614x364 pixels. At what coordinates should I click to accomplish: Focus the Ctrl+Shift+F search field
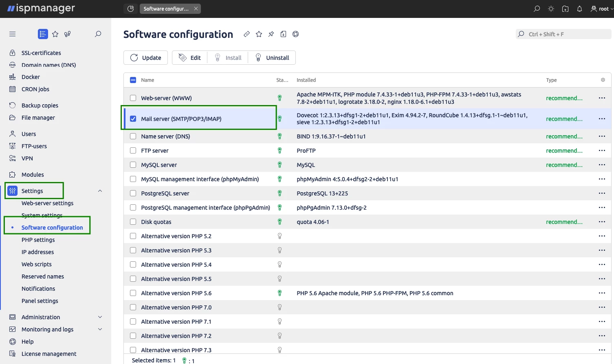coord(563,34)
